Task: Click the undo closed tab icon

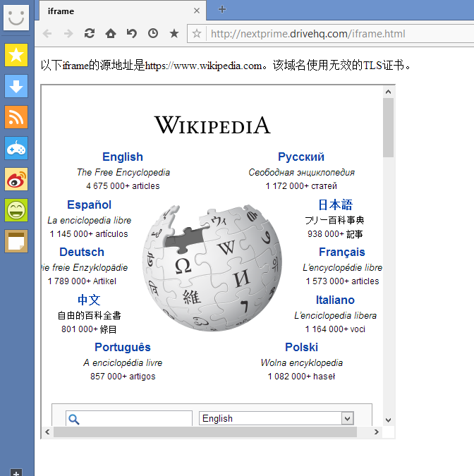Action: 132,33
